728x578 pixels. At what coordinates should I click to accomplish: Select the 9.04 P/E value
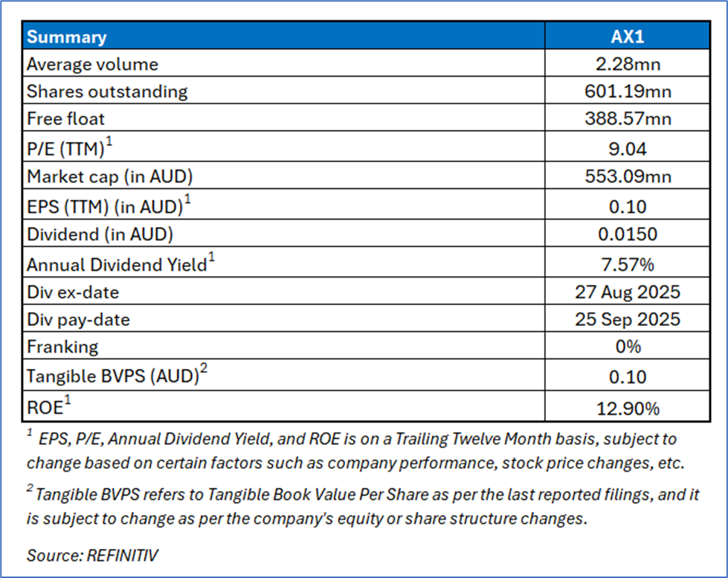[627, 149]
